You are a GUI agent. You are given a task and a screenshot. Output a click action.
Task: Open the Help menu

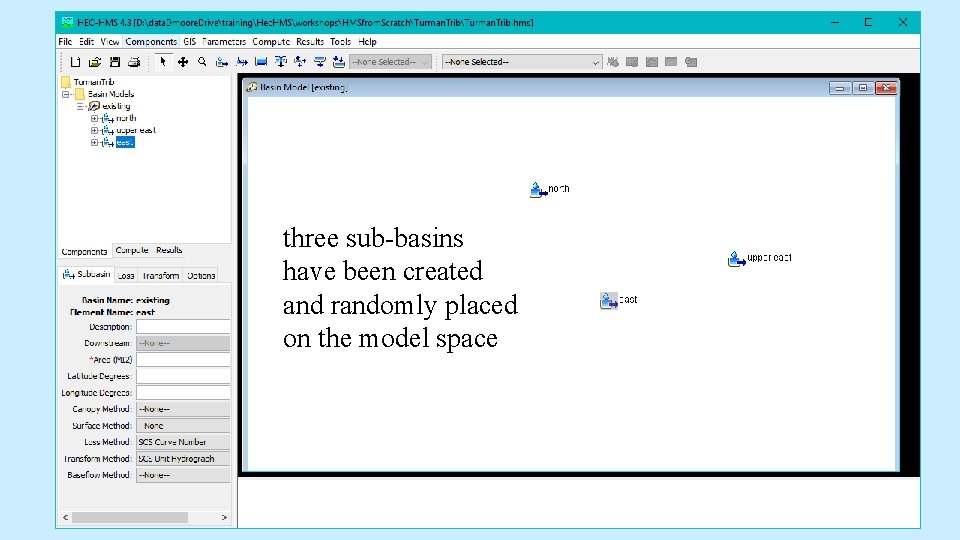(367, 42)
